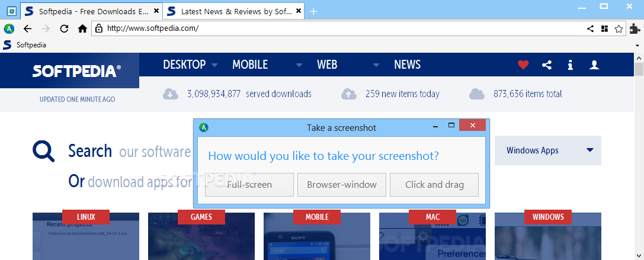This screenshot has width=644, height=260.
Task: Click the green A icon beside back arrow
Action: click(x=9, y=28)
